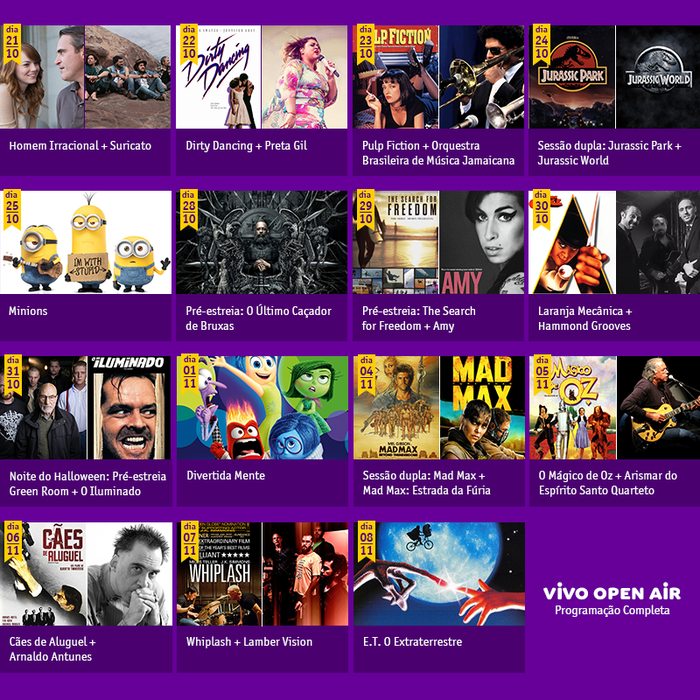
Task: Open the Hammond Grooves band photo
Action: (x=658, y=242)
